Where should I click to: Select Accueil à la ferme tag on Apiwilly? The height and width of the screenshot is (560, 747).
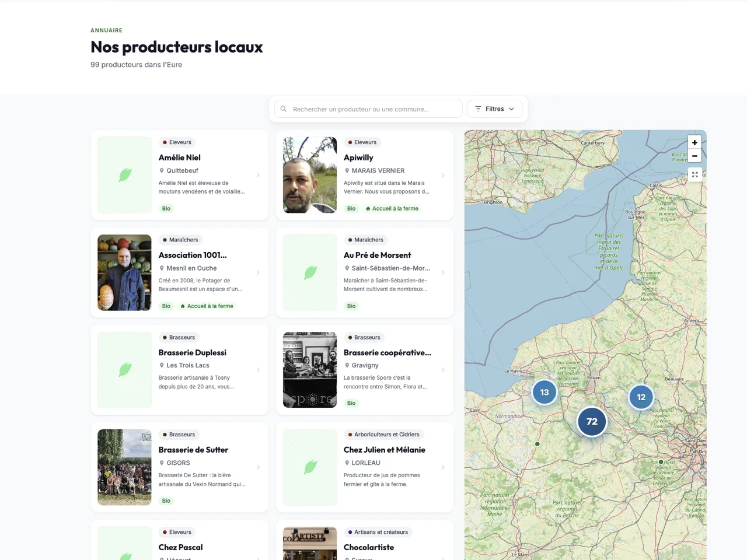(x=392, y=208)
